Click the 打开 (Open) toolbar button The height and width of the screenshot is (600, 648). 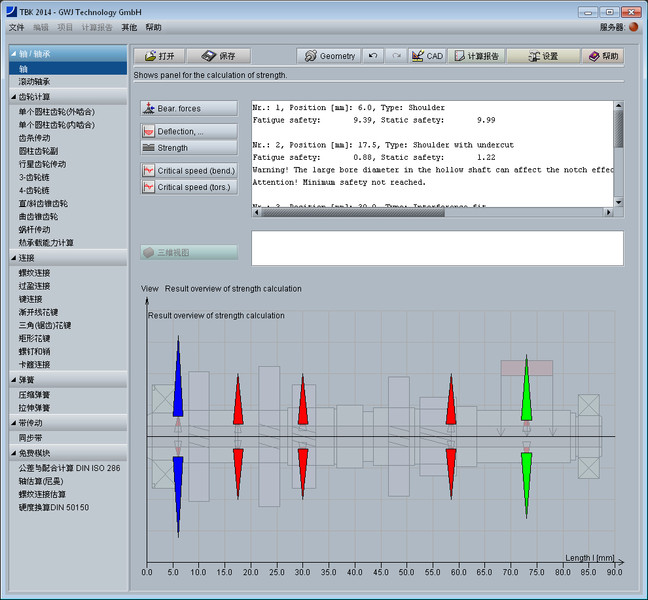159,56
